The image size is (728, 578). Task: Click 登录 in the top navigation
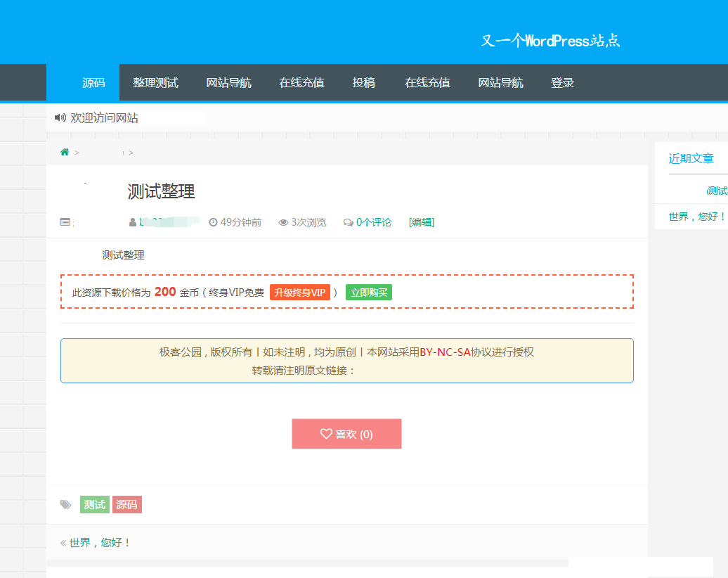563,82
